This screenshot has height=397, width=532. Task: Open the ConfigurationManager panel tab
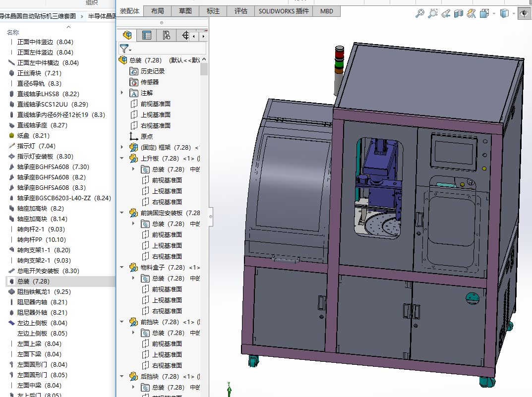(x=166, y=35)
